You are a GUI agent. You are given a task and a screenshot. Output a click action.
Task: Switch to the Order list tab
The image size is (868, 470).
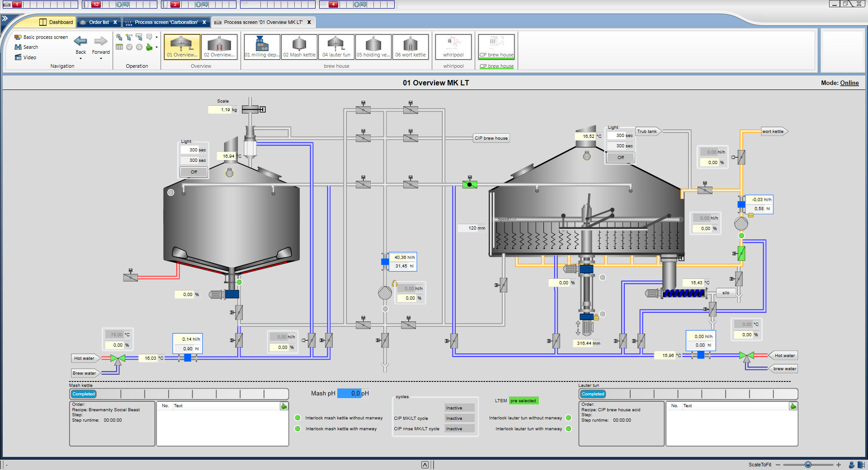(x=99, y=22)
